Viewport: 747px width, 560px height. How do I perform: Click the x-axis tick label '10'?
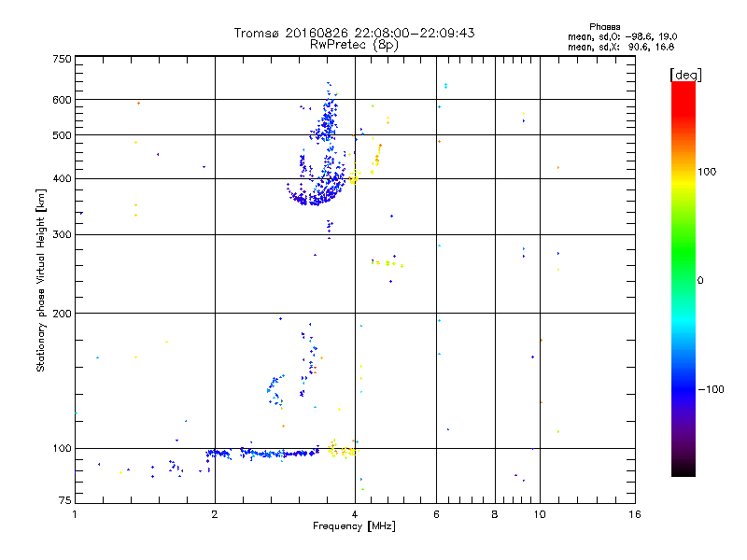point(540,514)
